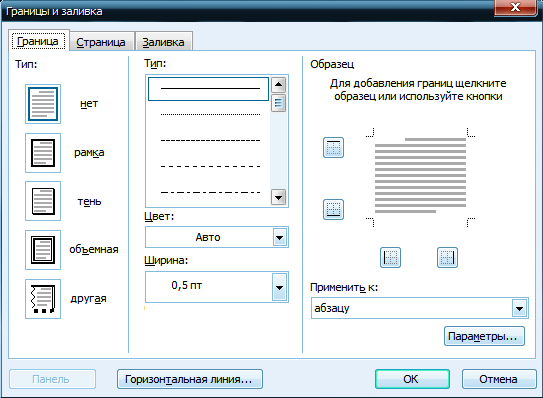
Task: Click the 'Отмена' cancel button
Action: pos(499,379)
